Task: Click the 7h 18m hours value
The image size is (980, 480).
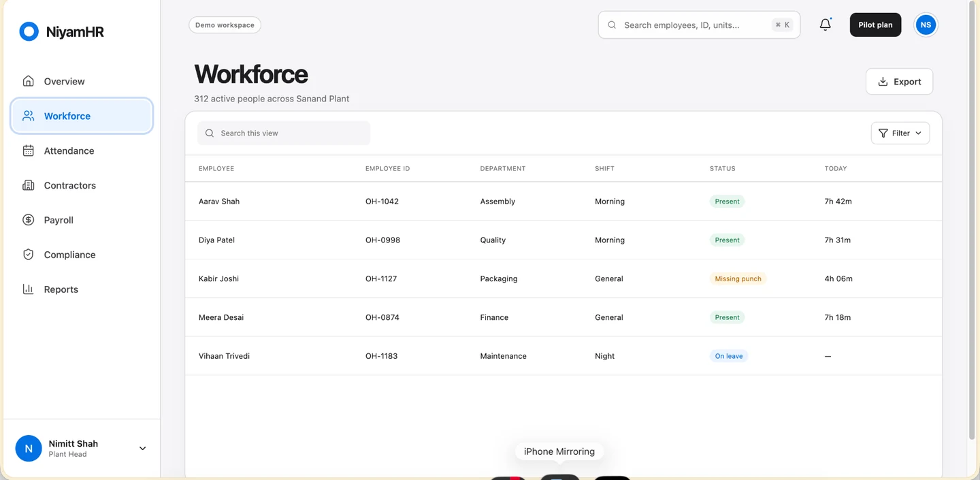Action: click(x=838, y=317)
